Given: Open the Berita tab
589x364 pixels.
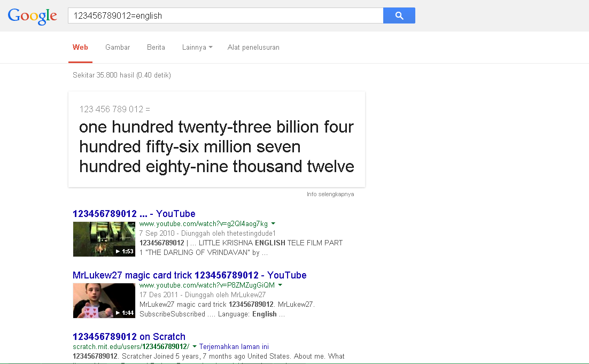Looking at the screenshot, I should pos(156,48).
